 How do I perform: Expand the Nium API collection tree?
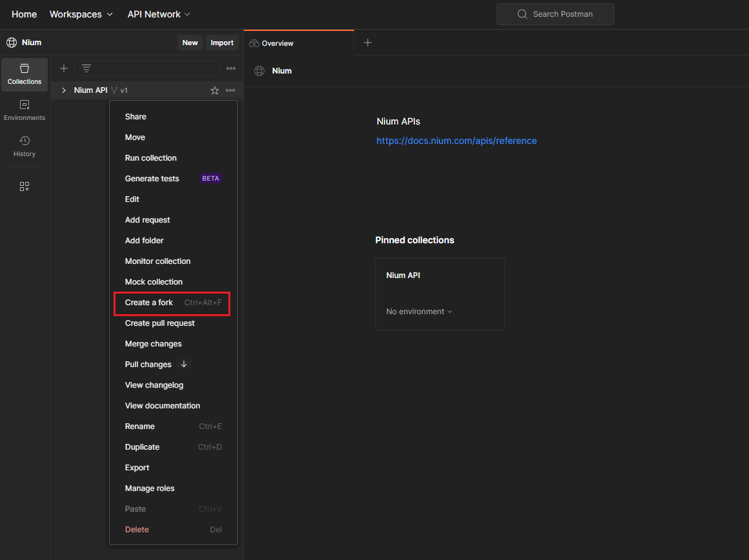click(64, 90)
